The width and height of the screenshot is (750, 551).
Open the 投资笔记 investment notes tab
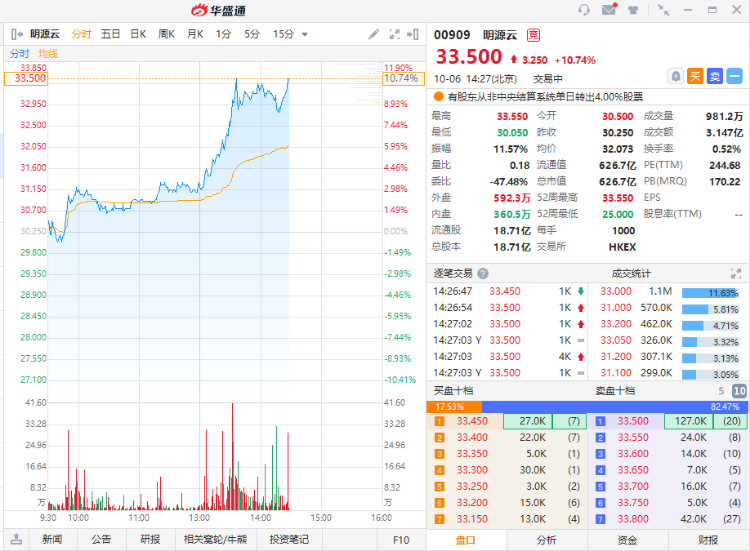tap(289, 540)
